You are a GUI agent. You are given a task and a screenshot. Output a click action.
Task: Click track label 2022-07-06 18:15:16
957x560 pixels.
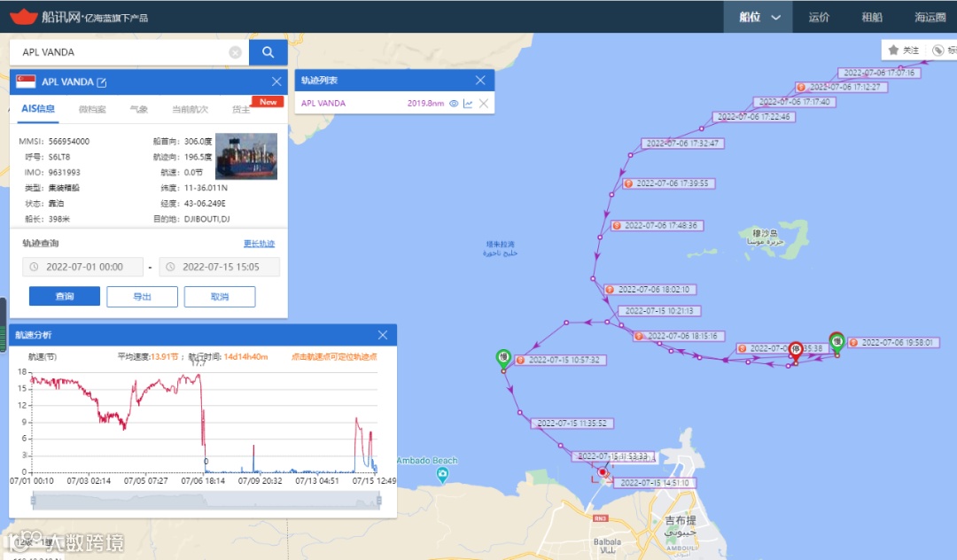(679, 336)
